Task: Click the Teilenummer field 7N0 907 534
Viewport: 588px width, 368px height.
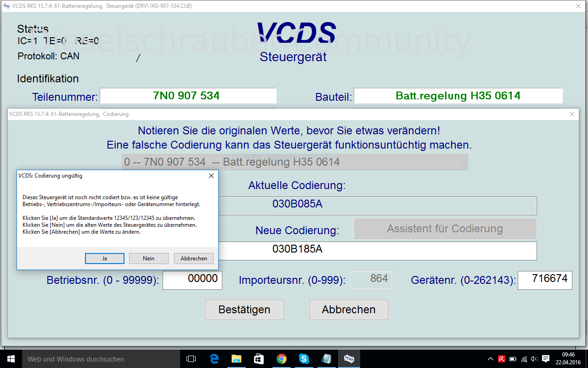Action: [x=188, y=96]
